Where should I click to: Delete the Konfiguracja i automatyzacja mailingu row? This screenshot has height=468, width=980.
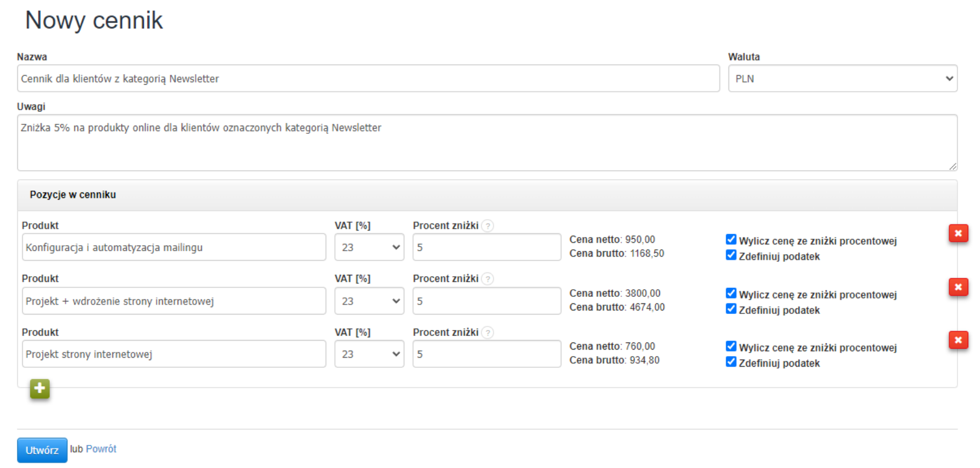click(958, 233)
